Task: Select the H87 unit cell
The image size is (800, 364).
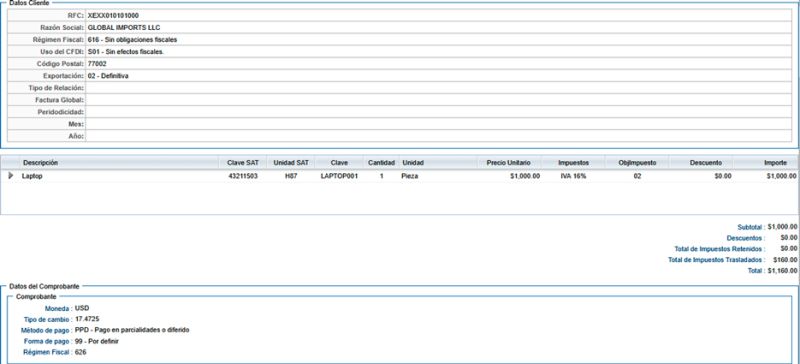Action: tap(291, 176)
